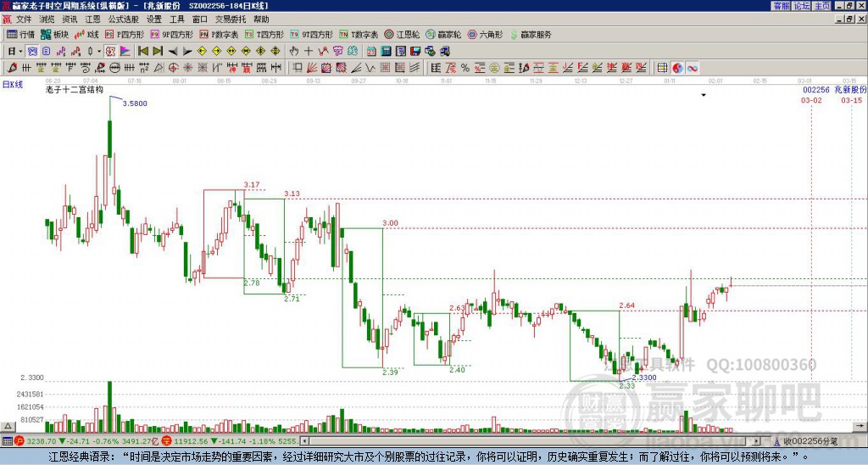Open the 9P四方形 tool
Image resolution: width=868 pixels, height=465 pixels.
click(171, 34)
